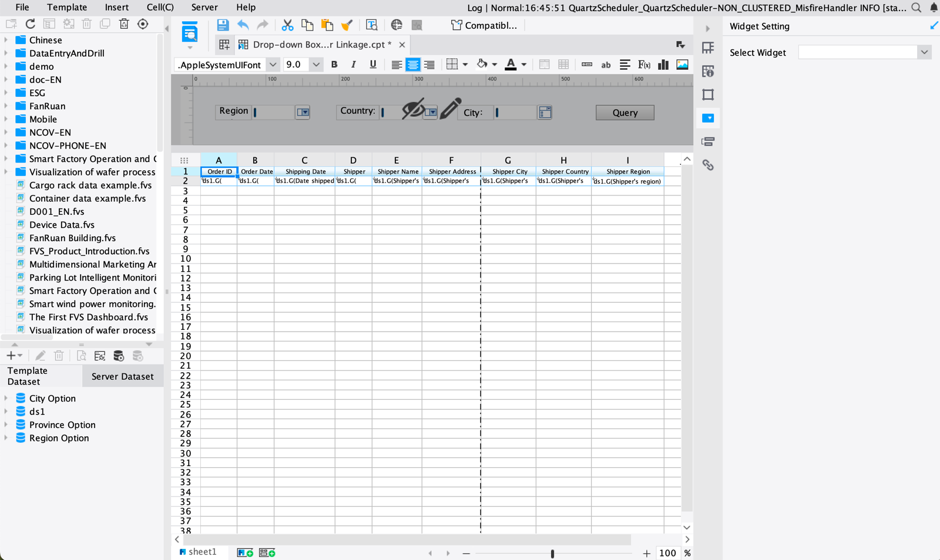Click the Insert Formula F(x) icon
This screenshot has width=940, height=560.
coord(644,65)
